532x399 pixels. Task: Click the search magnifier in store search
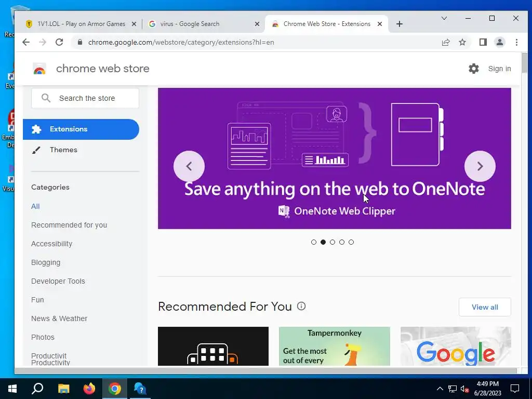[x=46, y=98]
